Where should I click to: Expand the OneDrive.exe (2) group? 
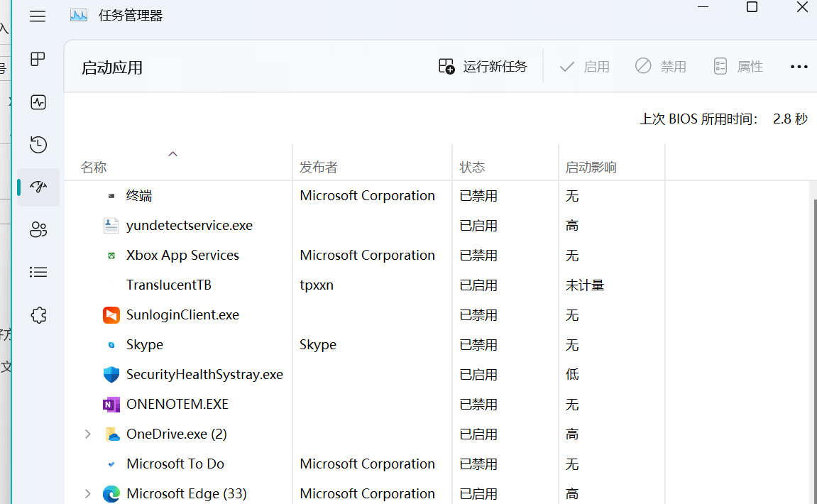point(87,434)
